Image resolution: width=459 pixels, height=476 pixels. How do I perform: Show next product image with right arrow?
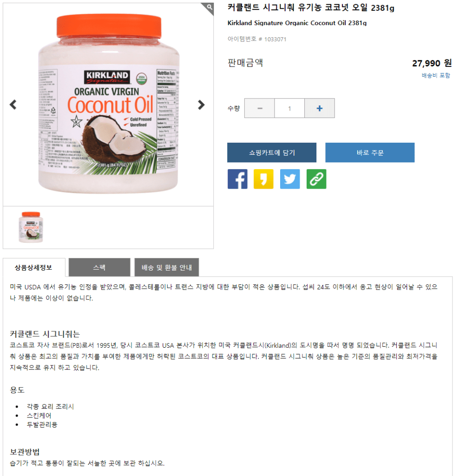point(201,105)
